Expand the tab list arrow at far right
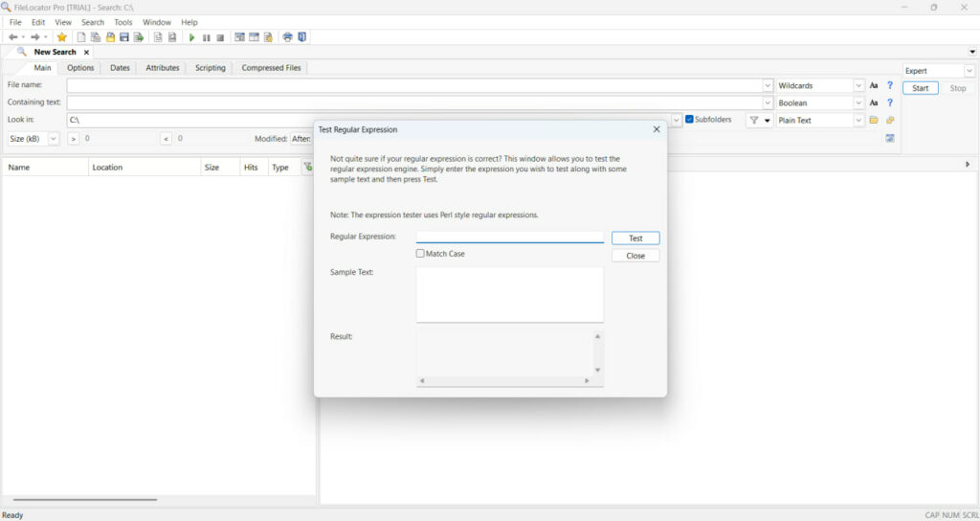 (x=972, y=52)
